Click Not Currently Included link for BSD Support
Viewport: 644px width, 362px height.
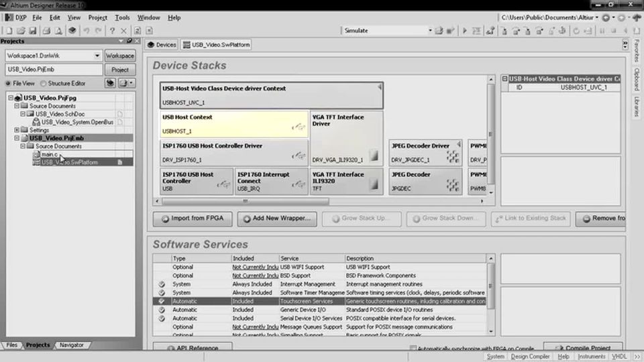click(255, 276)
